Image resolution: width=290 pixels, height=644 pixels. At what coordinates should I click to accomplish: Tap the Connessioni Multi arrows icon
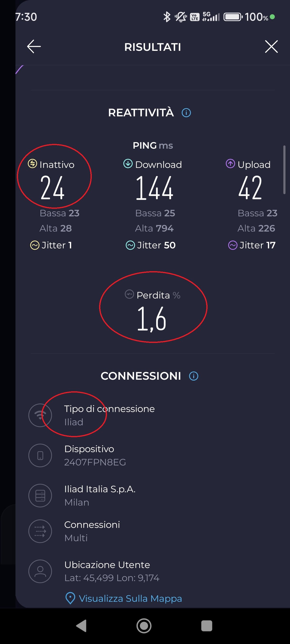40,531
